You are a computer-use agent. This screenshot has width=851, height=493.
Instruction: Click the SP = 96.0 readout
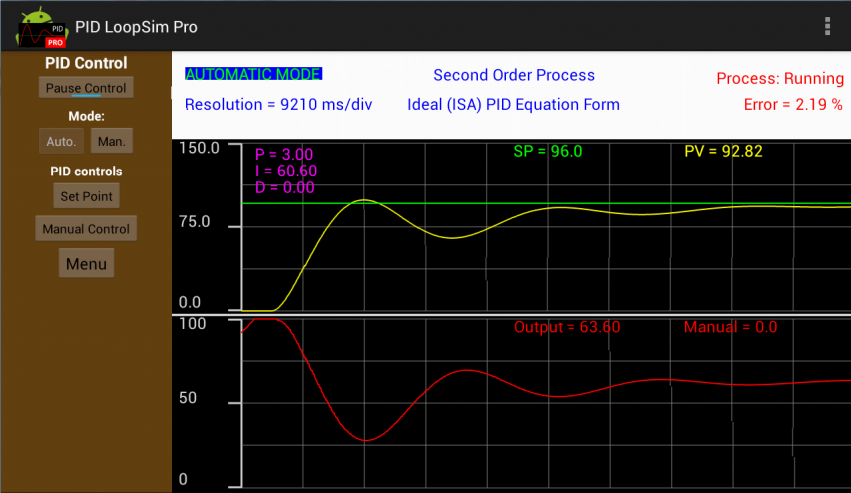pyautogui.click(x=548, y=151)
